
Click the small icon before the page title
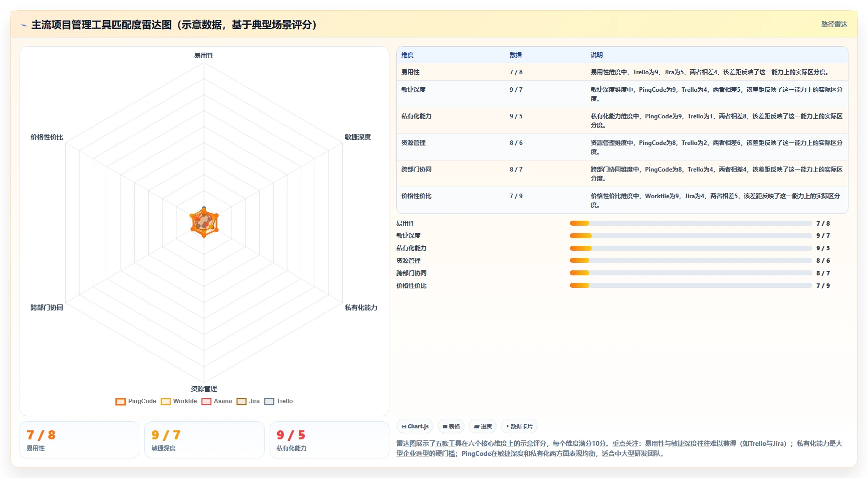(x=24, y=25)
